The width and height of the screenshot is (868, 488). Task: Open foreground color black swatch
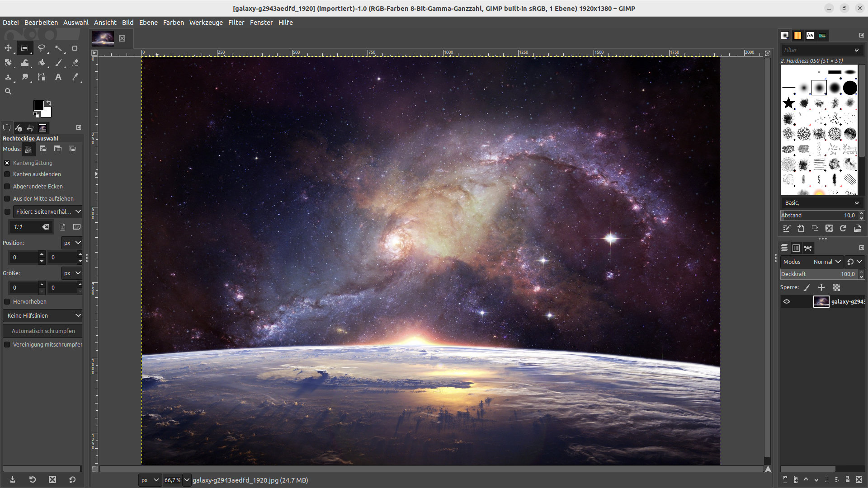pyautogui.click(x=38, y=105)
